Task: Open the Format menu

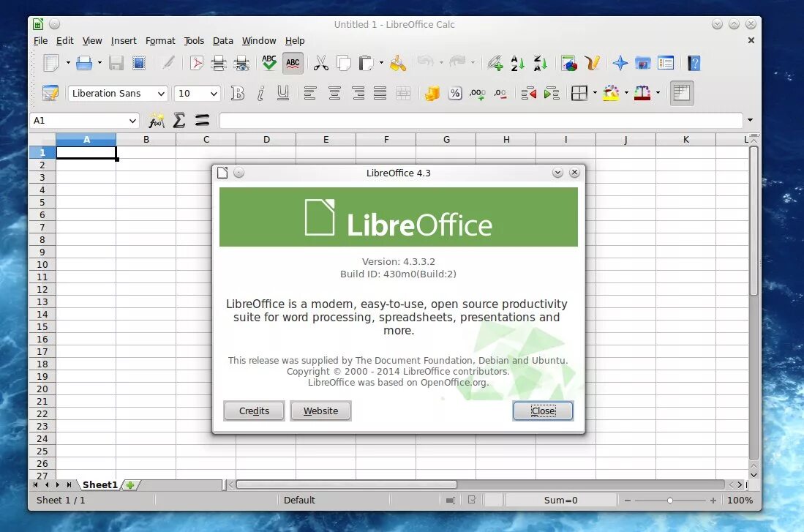Action: pyautogui.click(x=160, y=40)
